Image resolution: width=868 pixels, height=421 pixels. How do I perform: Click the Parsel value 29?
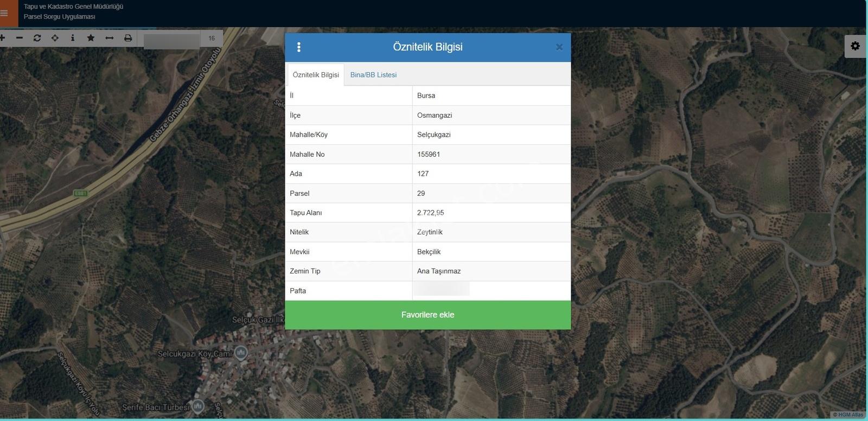(x=421, y=193)
